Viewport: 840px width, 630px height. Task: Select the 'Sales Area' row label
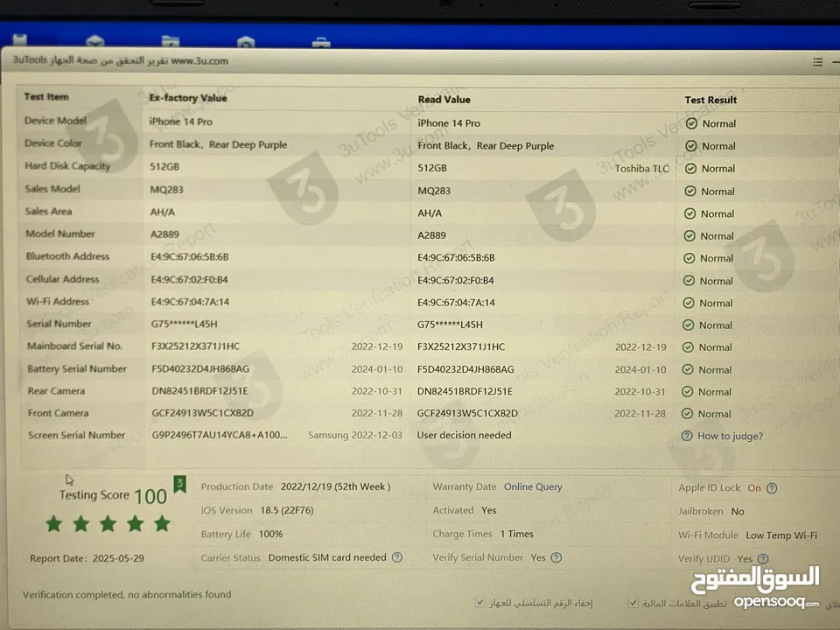point(49,211)
